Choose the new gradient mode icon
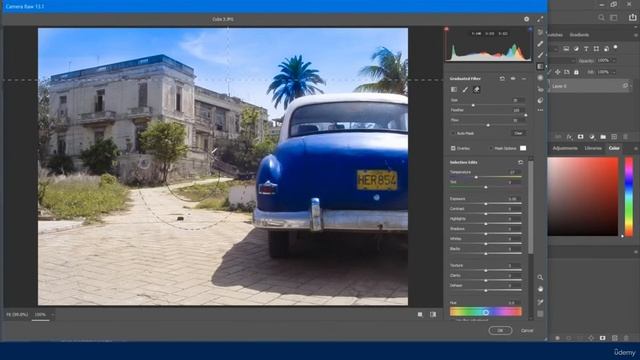 coord(453,89)
